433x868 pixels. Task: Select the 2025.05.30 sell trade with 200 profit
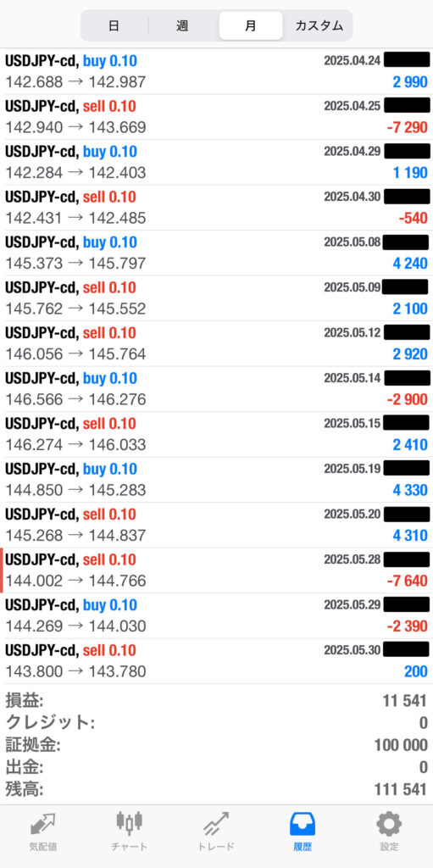[x=217, y=661]
